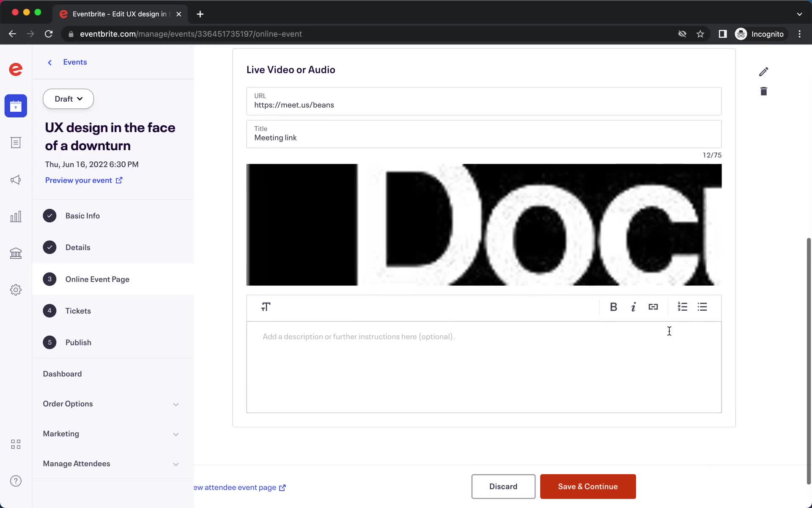Click the event banner thumbnail image
The height and width of the screenshot is (508, 812).
[483, 224]
